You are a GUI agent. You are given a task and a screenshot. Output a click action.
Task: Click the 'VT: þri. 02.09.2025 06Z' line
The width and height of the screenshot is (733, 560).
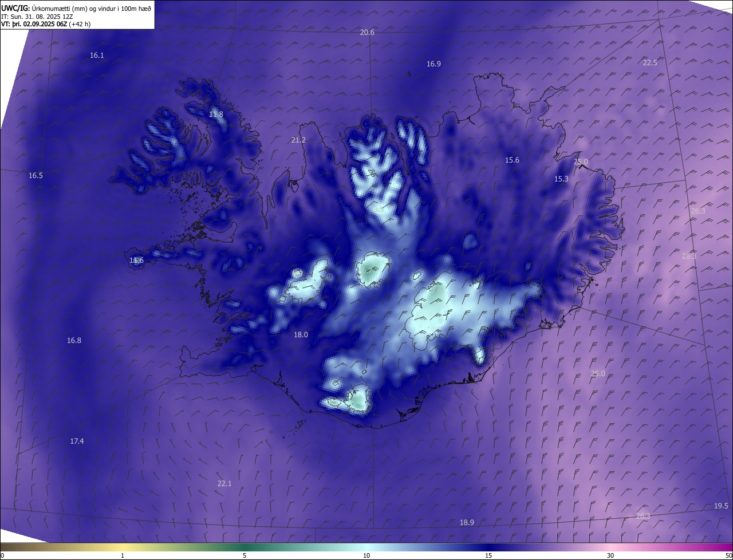tap(46, 24)
